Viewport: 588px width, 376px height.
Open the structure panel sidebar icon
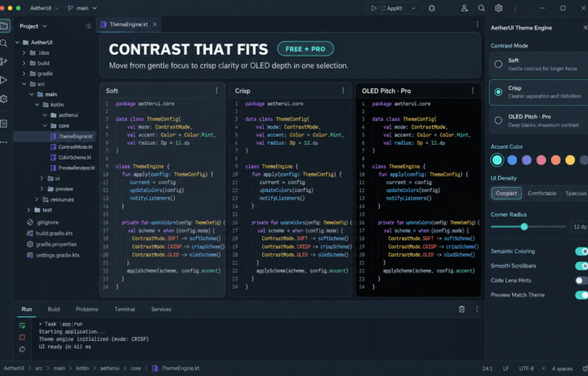point(4,123)
